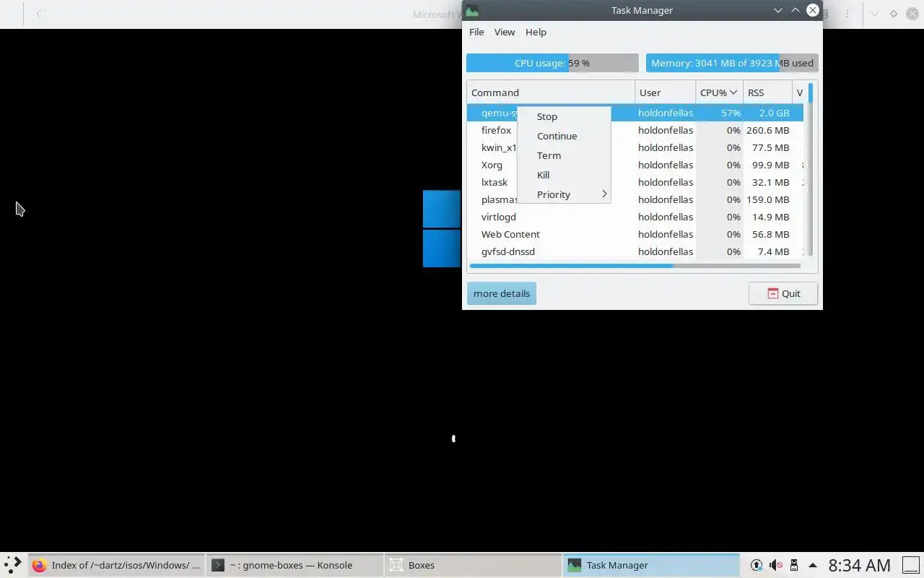Click the process list horizontal scrollbar
This screenshot has height=578, width=924.
(x=635, y=266)
